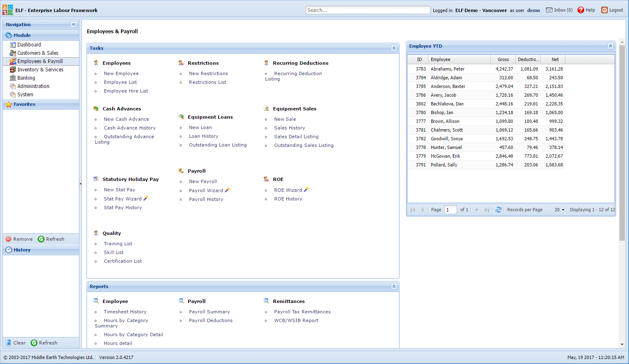The width and height of the screenshot is (629, 364).
Task: Open the Records per Page dropdown
Action: pos(559,210)
